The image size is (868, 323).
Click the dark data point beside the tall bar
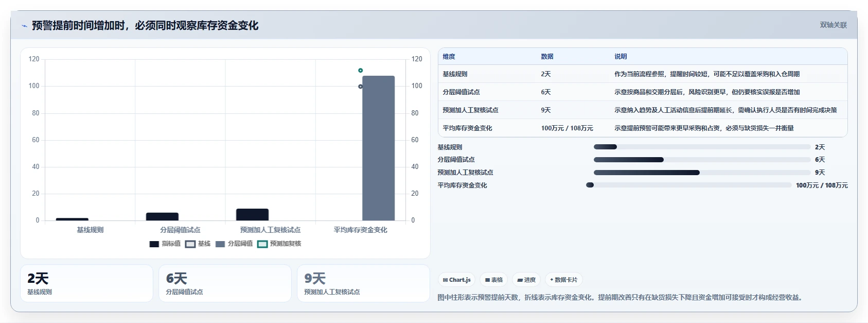(x=361, y=87)
